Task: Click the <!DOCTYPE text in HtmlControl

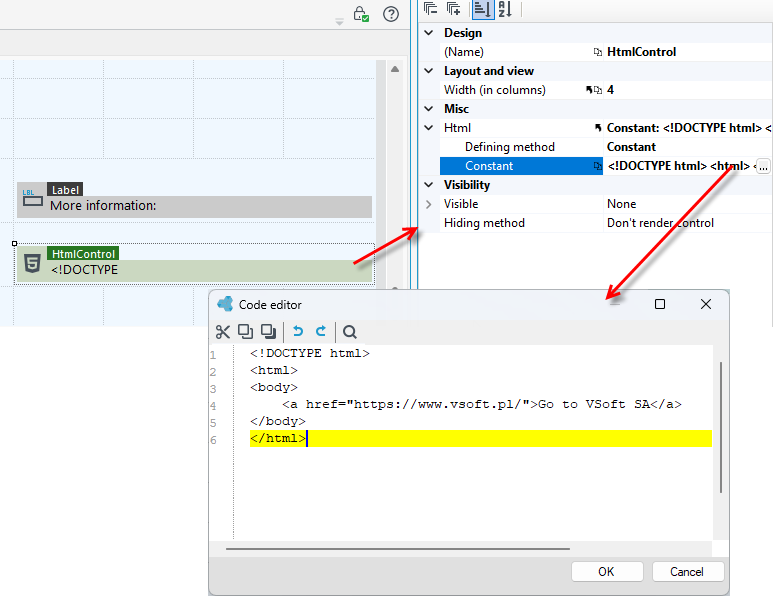Action: [x=84, y=270]
